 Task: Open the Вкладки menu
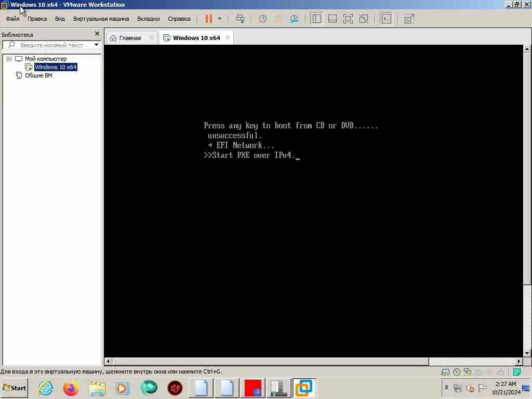click(148, 19)
